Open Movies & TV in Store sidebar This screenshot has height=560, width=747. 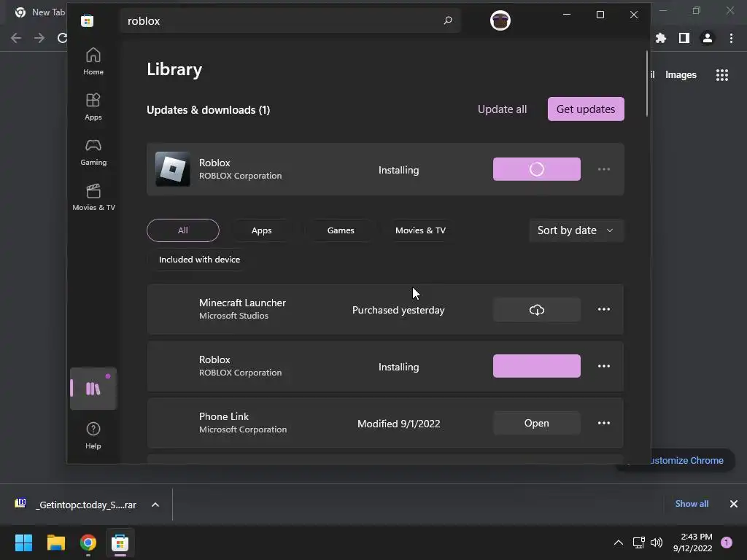coord(93,197)
